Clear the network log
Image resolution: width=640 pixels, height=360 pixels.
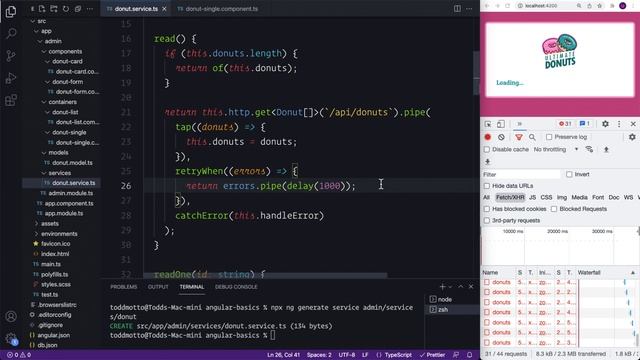(501, 137)
